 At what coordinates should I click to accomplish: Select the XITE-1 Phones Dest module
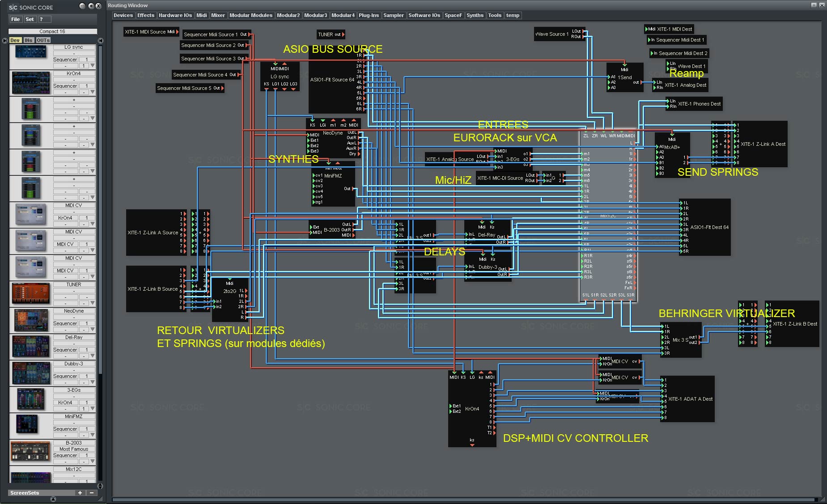(695, 104)
